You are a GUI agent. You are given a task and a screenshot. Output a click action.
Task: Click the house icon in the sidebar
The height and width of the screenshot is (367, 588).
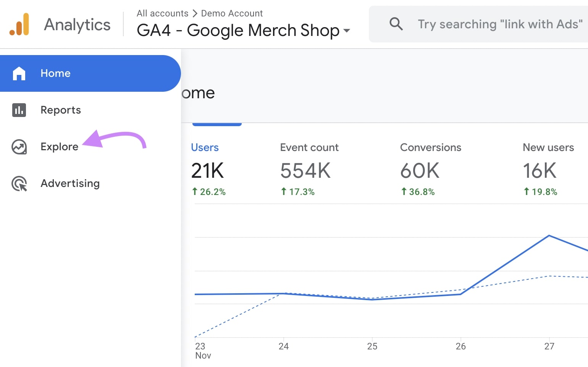coord(19,73)
